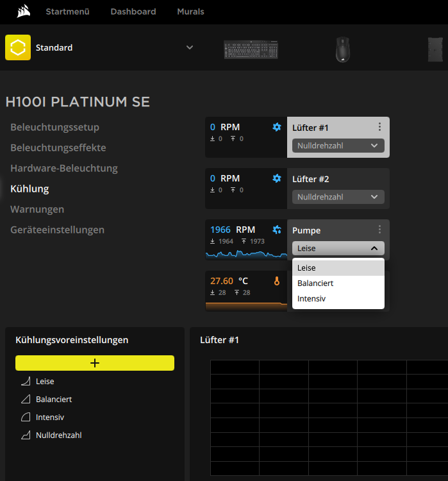Image resolution: width=448 pixels, height=481 pixels.
Task: Select the mouse device thumbnail
Action: (343, 49)
